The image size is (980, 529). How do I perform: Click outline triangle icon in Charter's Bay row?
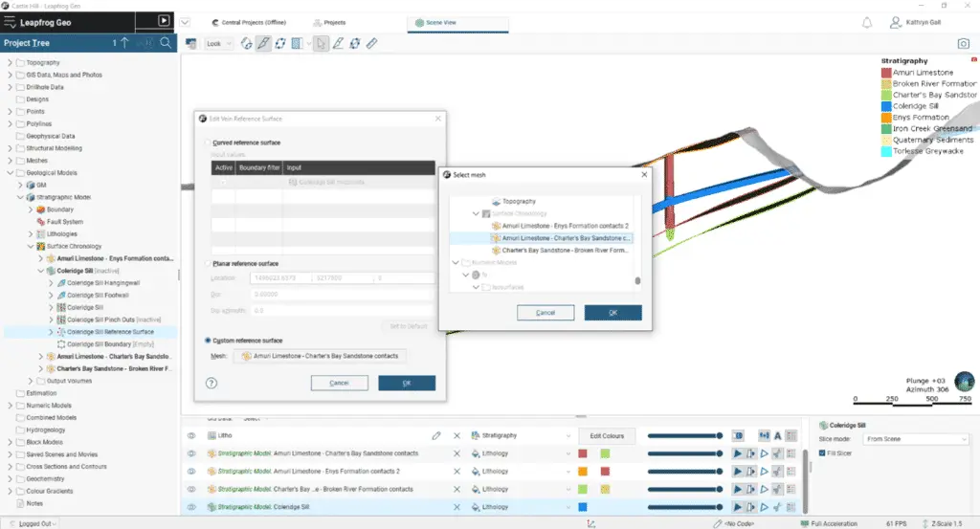pos(764,489)
